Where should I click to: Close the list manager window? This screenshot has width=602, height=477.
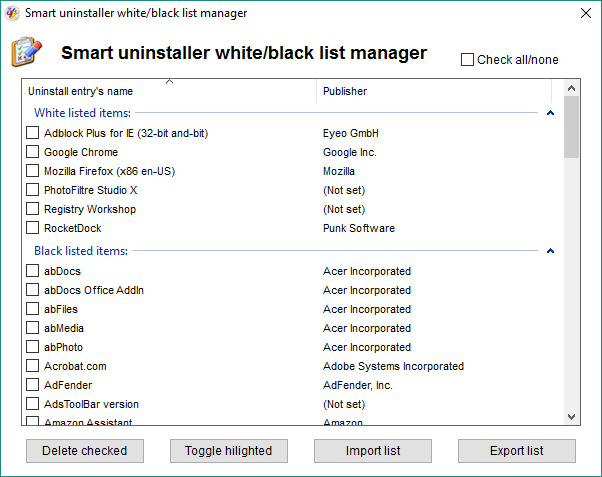[x=585, y=13]
